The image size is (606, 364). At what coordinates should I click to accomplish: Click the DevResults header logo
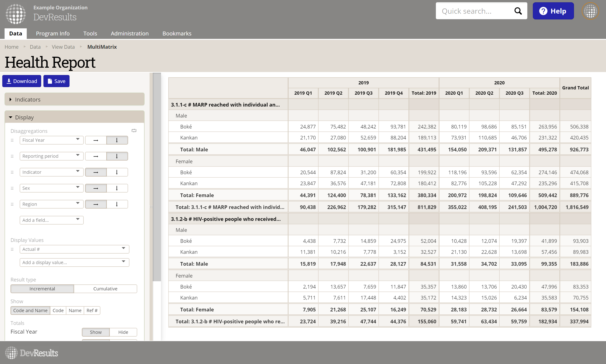coord(16,14)
